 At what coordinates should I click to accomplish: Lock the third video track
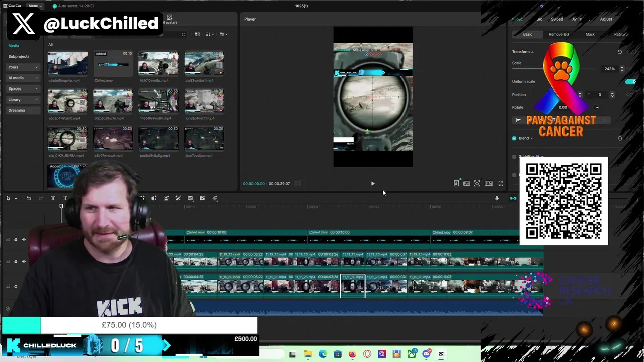click(x=16, y=286)
